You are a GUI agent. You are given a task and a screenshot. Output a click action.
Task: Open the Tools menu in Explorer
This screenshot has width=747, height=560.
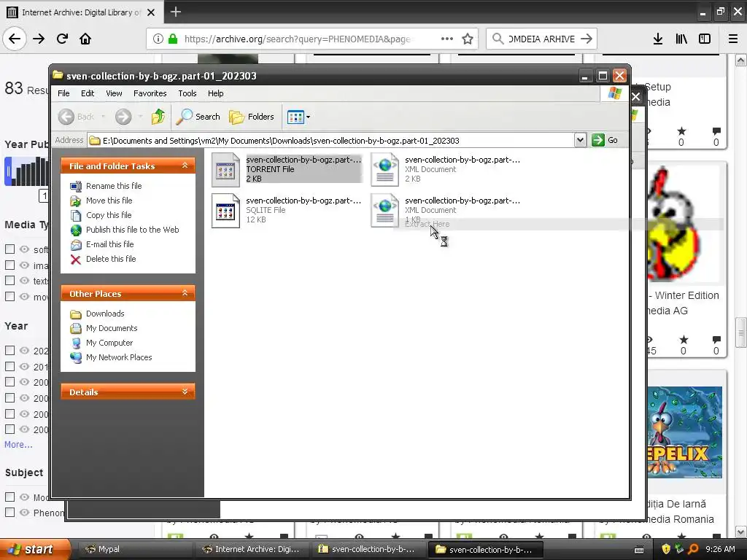187,93
